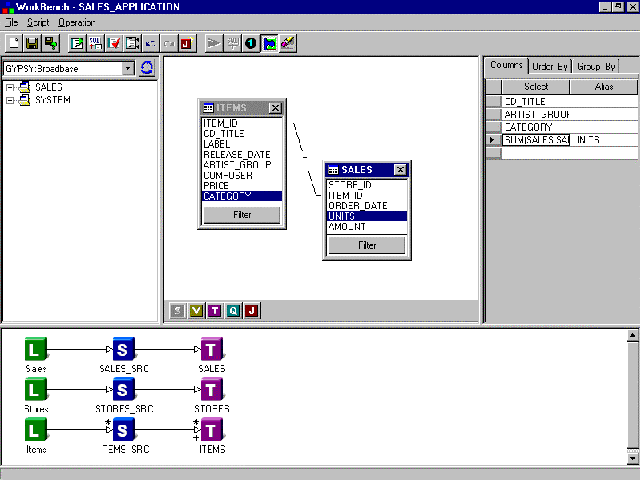Viewport: 640px width, 480px height.
Task: Open the Script menu
Action: pos(38,22)
